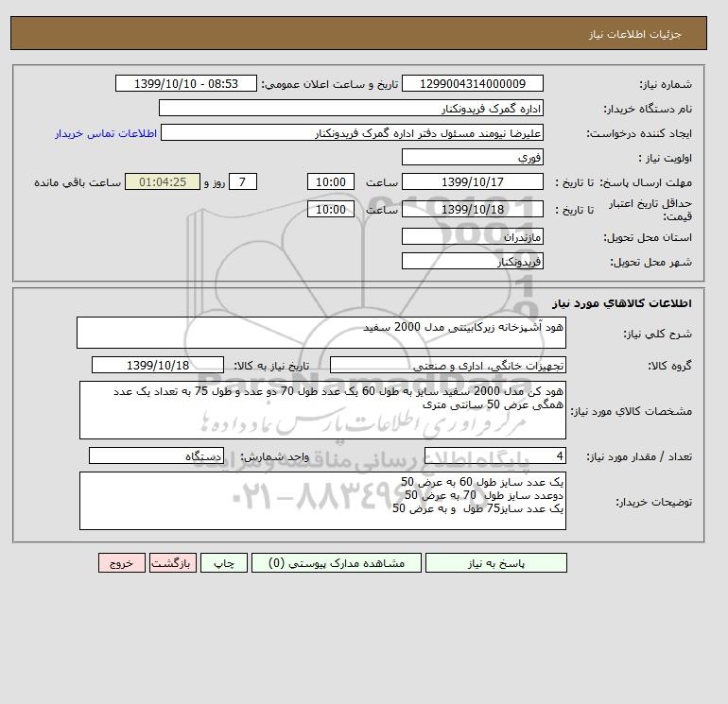Click the چاپ print button

224,562
